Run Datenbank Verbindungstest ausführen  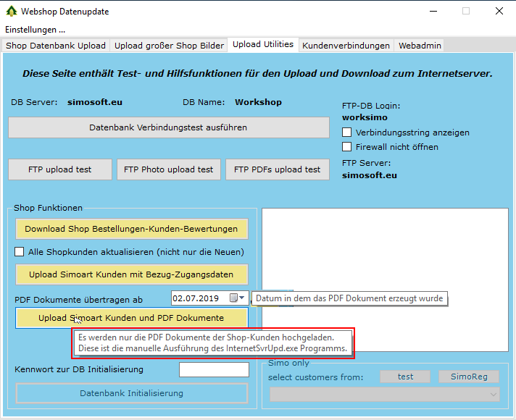(168, 127)
